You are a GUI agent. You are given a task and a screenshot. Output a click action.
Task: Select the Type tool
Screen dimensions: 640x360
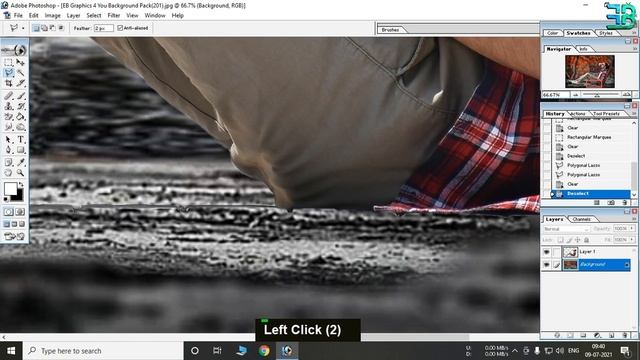point(20,140)
